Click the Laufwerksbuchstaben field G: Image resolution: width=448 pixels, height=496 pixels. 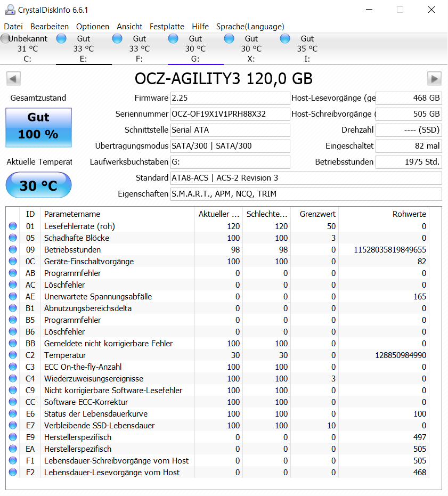(x=230, y=162)
